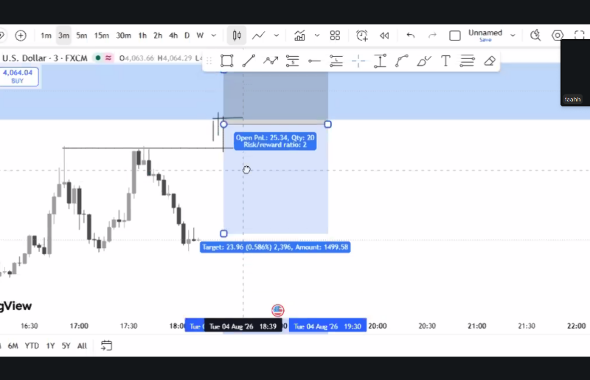The image size is (590, 380).
Task: Expand the indicators favorites chevron
Action: 317,36
